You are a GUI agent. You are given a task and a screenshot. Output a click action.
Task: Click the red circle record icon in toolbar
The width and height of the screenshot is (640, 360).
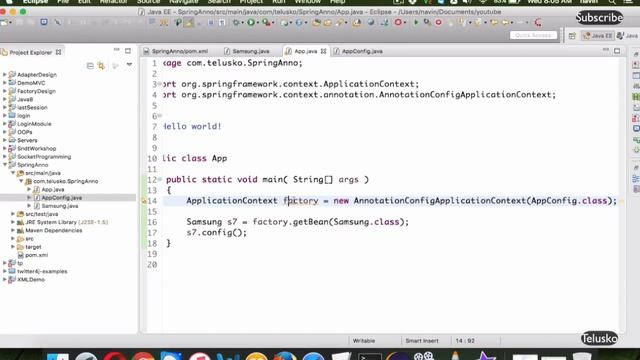point(398,22)
